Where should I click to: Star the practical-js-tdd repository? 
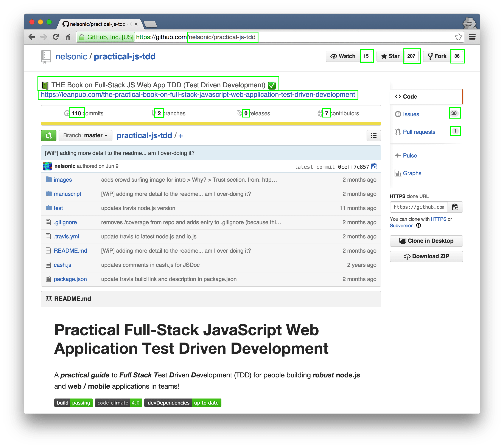(390, 56)
